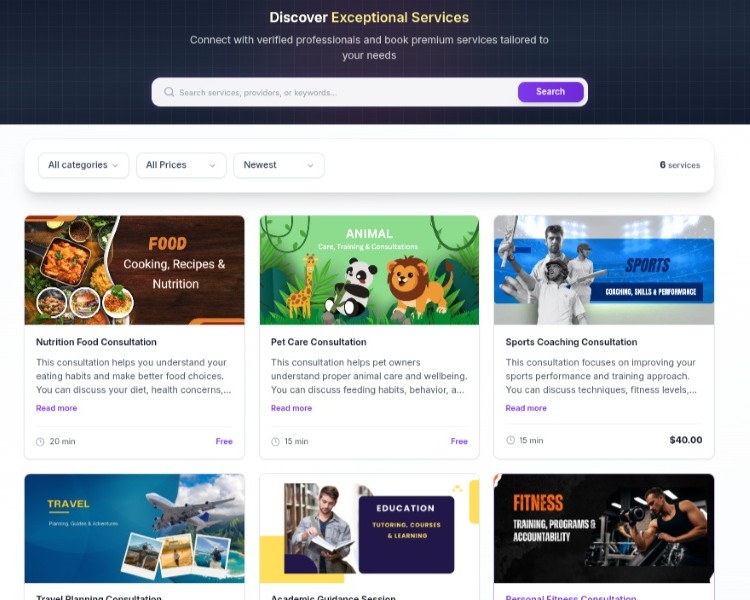Click the purple Search button
750x600 pixels.
tap(551, 92)
